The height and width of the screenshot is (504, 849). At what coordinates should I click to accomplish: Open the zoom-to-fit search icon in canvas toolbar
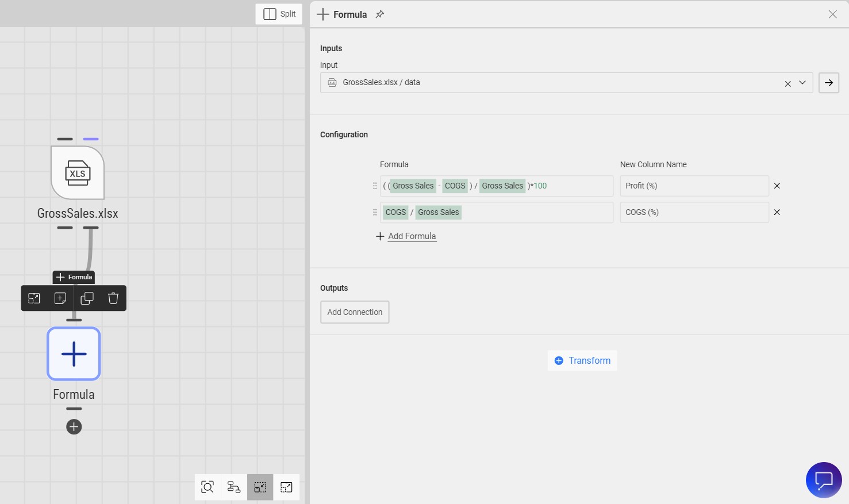207,487
